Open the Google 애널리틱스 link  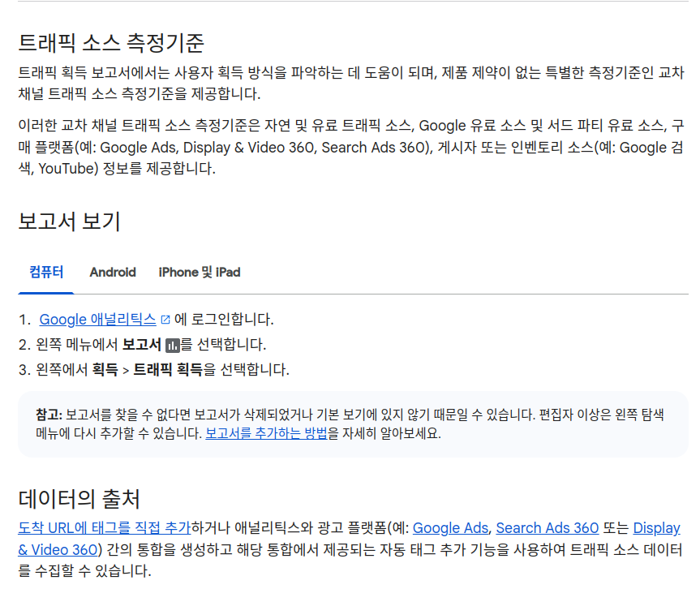(97, 320)
